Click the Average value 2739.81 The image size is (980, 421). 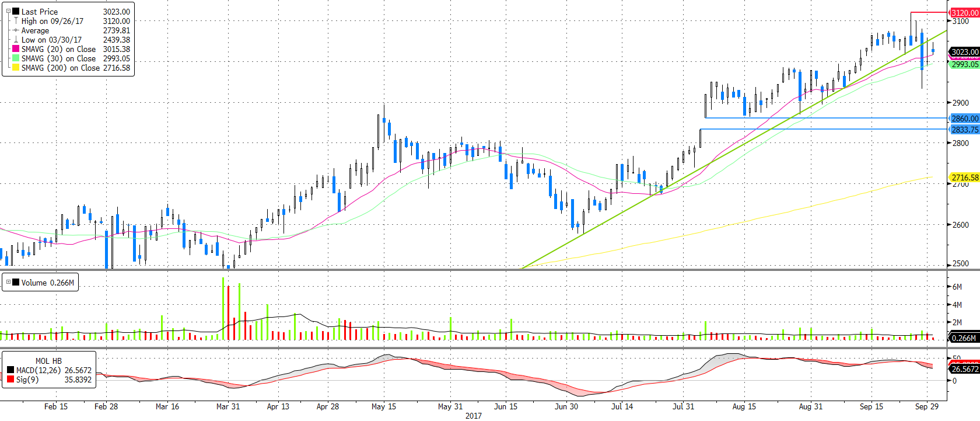(117, 30)
